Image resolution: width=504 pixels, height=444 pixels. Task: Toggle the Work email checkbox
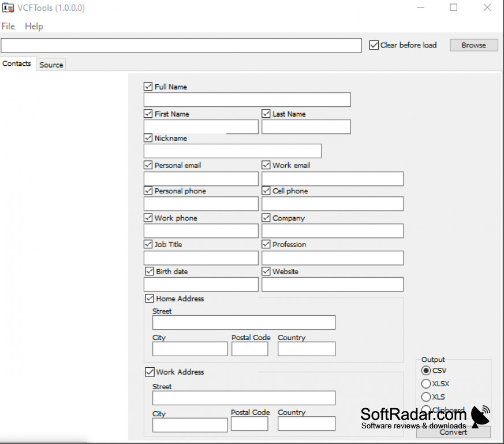pos(266,165)
